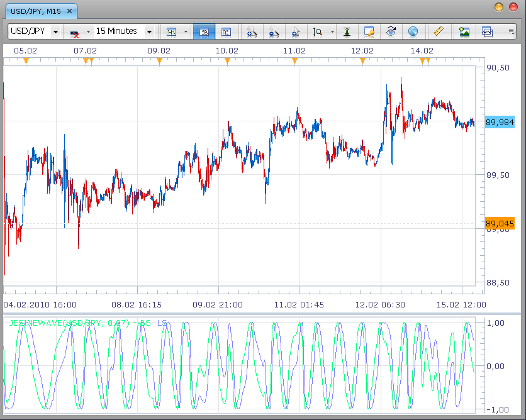Select the USD/JPY, M15 chart tab
The height and width of the screenshot is (420, 526).
[x=36, y=11]
